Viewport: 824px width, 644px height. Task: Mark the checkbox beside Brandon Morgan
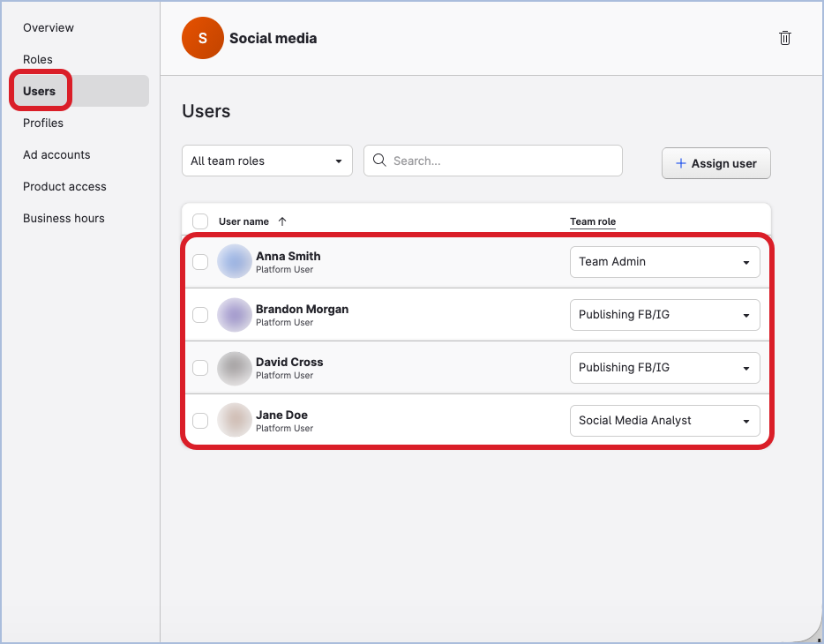coord(200,315)
